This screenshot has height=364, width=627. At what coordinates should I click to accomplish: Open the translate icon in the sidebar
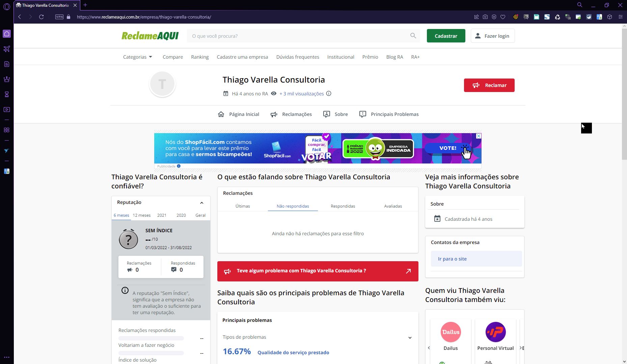[7, 171]
